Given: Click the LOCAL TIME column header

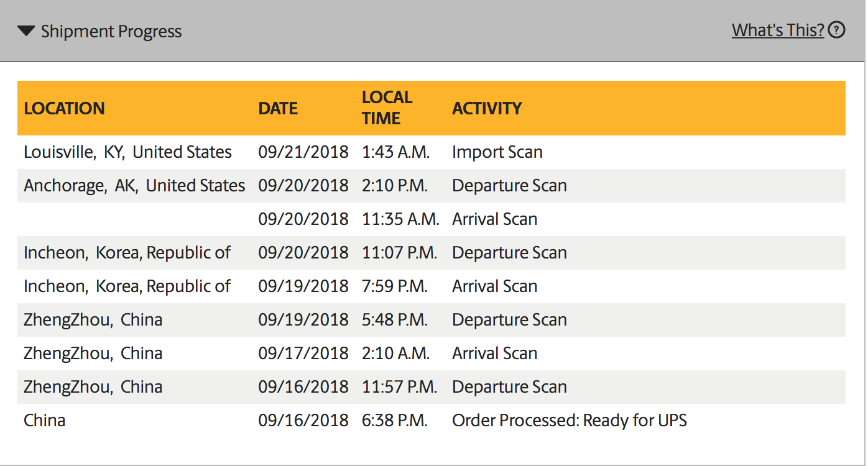Looking at the screenshot, I should click(387, 107).
